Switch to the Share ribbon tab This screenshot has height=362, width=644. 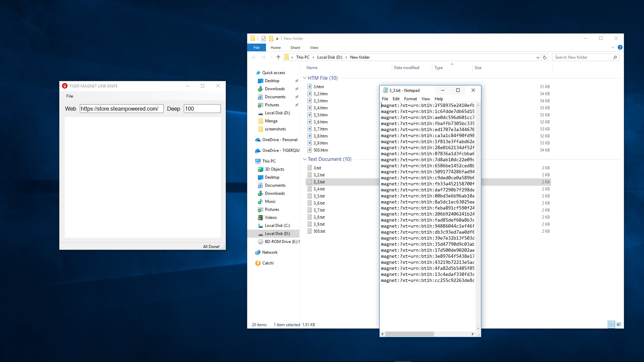point(295,47)
